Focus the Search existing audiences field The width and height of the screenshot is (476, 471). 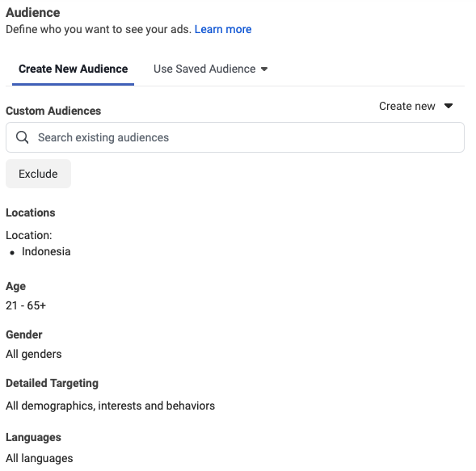point(235,137)
